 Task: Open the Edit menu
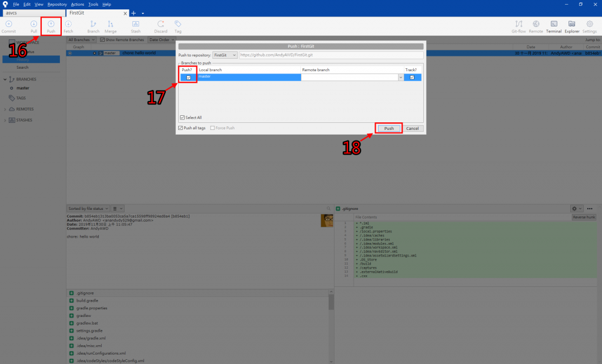[x=27, y=4]
